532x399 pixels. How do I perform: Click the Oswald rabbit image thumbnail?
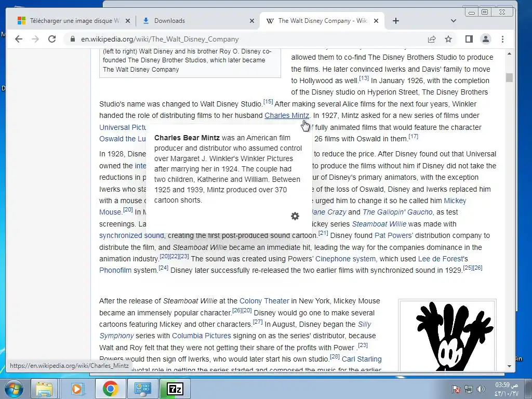point(447,336)
